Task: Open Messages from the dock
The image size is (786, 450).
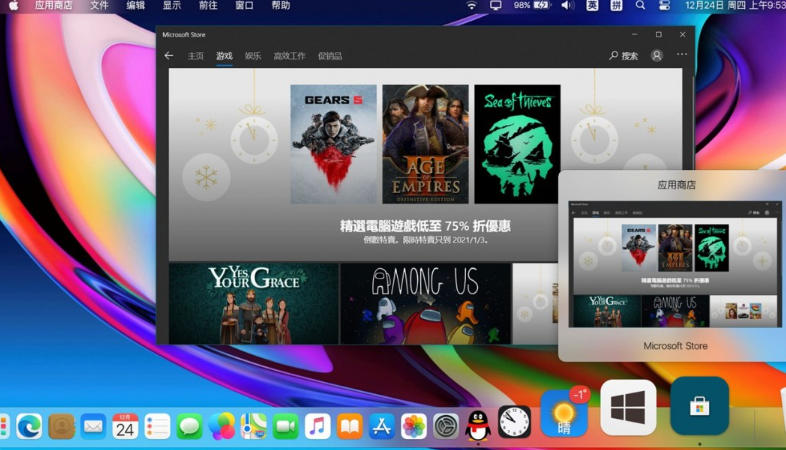Action: pyautogui.click(x=189, y=426)
